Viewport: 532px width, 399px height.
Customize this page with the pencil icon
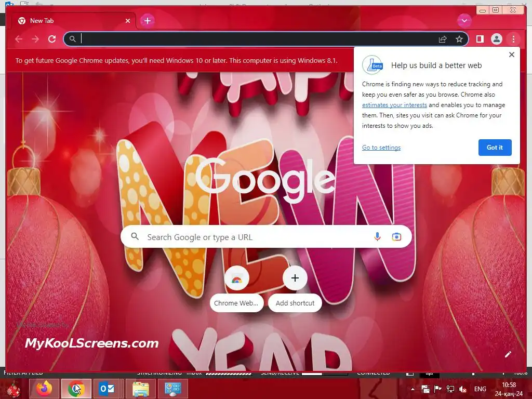point(508,354)
